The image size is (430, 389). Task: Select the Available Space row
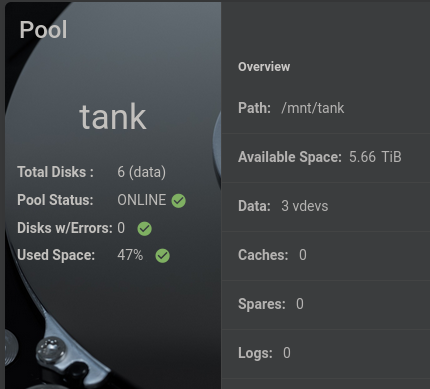pyautogui.click(x=326, y=158)
